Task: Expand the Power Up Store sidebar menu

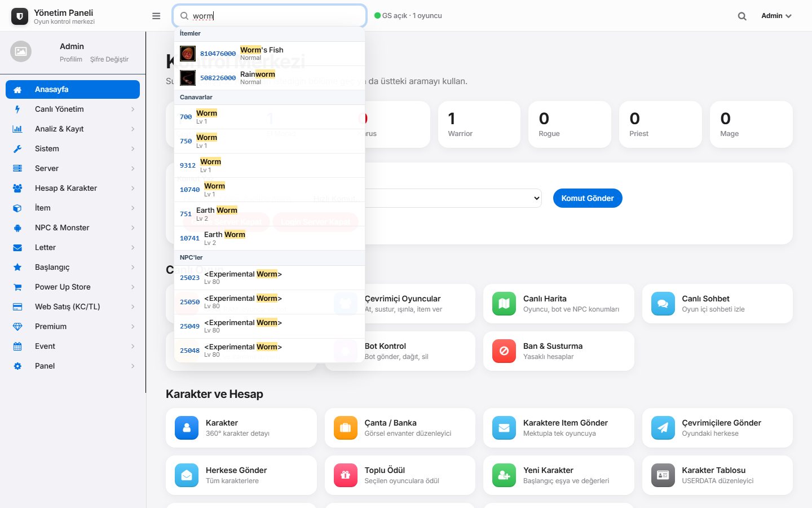Action: [x=73, y=287]
